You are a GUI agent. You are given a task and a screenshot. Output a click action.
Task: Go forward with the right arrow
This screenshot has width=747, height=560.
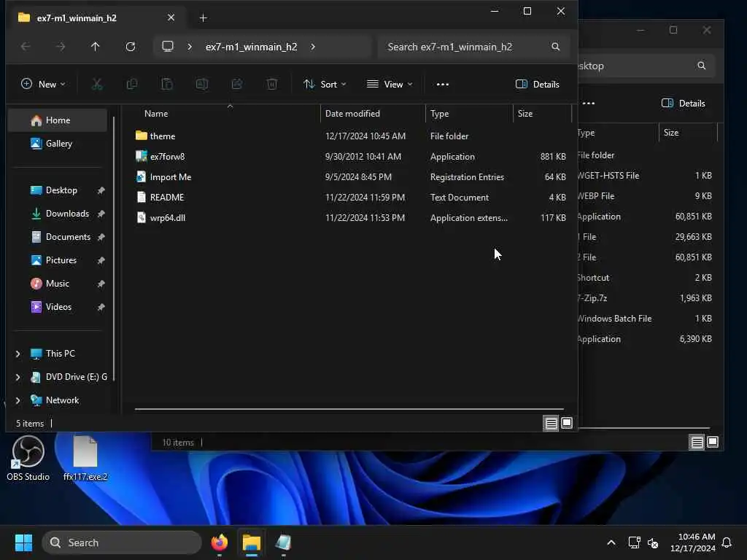pos(60,47)
